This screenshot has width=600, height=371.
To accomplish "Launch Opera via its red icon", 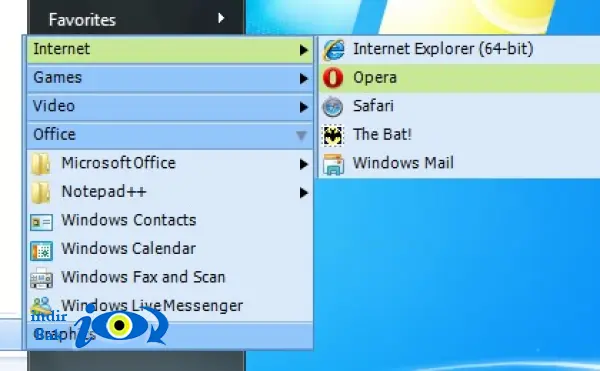I will pyautogui.click(x=333, y=78).
